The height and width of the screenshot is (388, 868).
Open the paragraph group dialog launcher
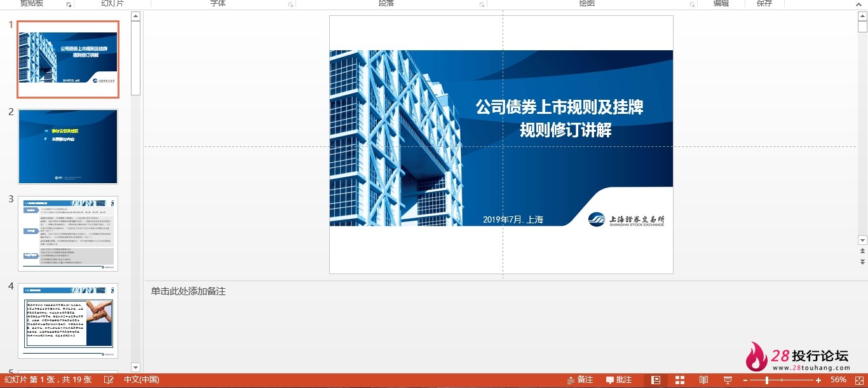click(x=482, y=4)
